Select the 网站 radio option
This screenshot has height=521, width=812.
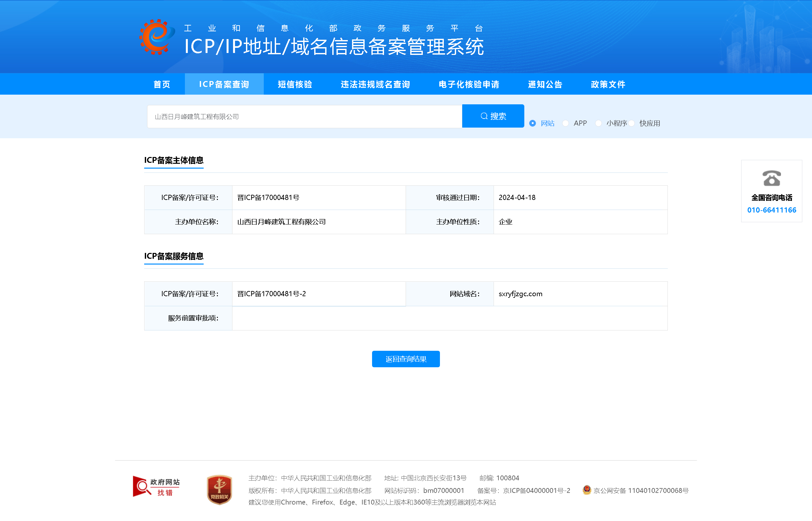point(532,123)
